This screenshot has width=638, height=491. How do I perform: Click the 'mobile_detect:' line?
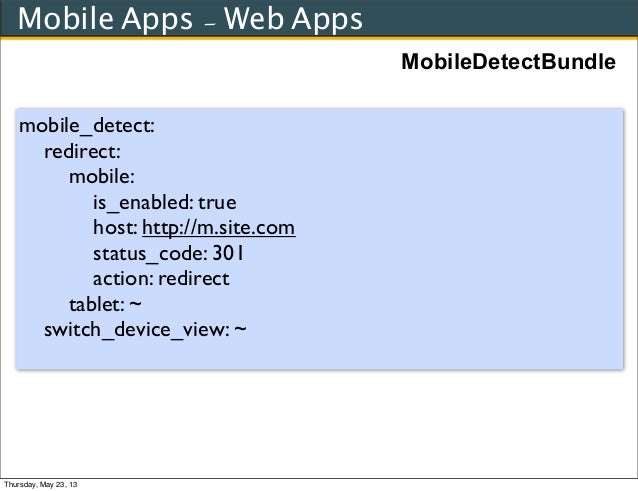(x=87, y=125)
